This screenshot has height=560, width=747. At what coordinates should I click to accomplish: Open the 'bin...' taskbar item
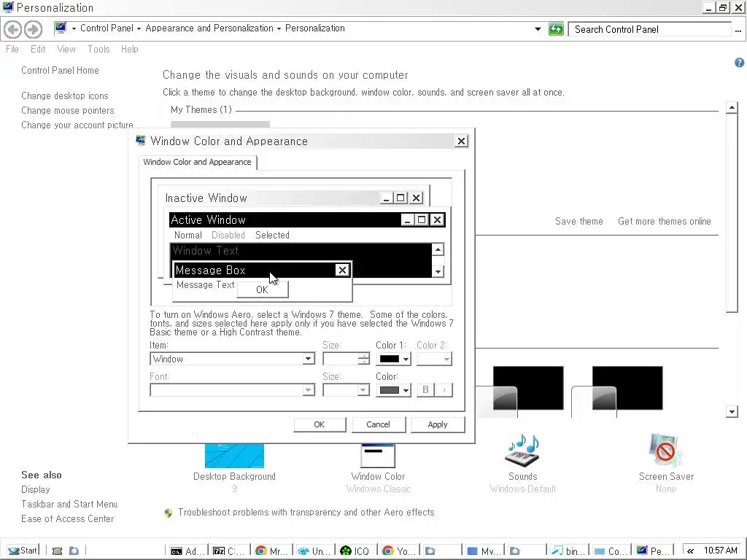tap(568, 551)
